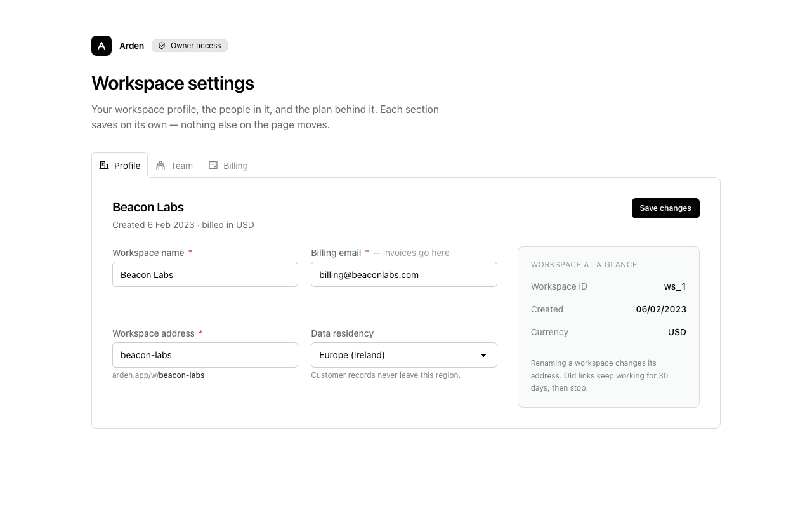This screenshot has width=812, height=508.
Task: Click the page description under Workspace settings
Action: [x=265, y=117]
